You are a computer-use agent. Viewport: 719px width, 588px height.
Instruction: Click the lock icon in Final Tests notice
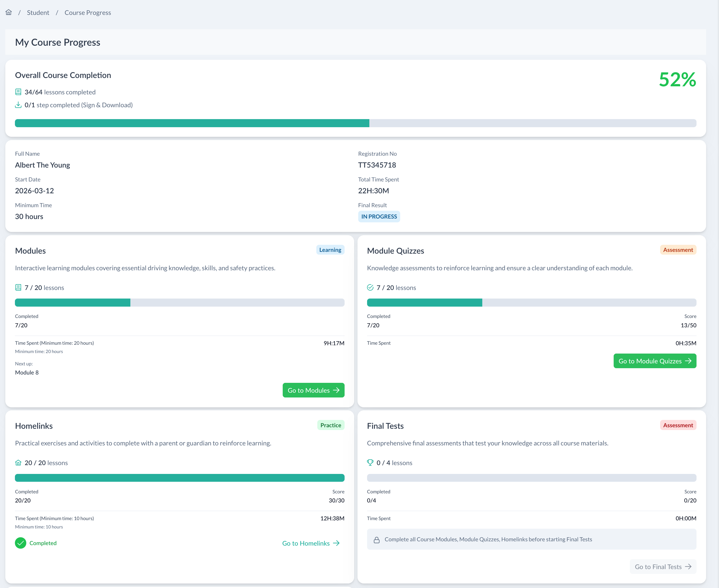pyautogui.click(x=377, y=540)
